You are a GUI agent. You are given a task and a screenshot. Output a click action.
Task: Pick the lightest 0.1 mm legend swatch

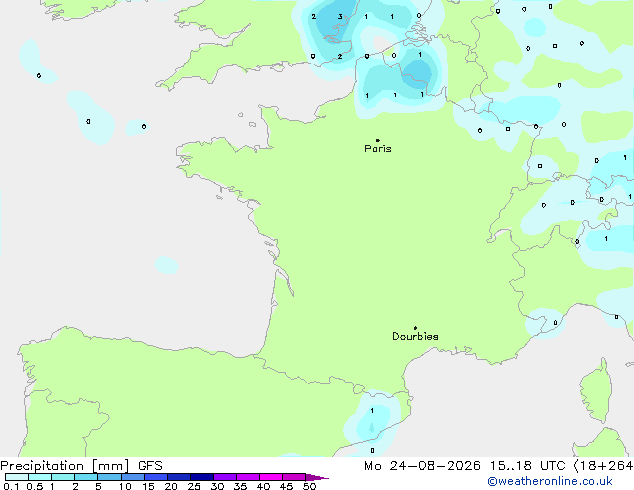17,477
